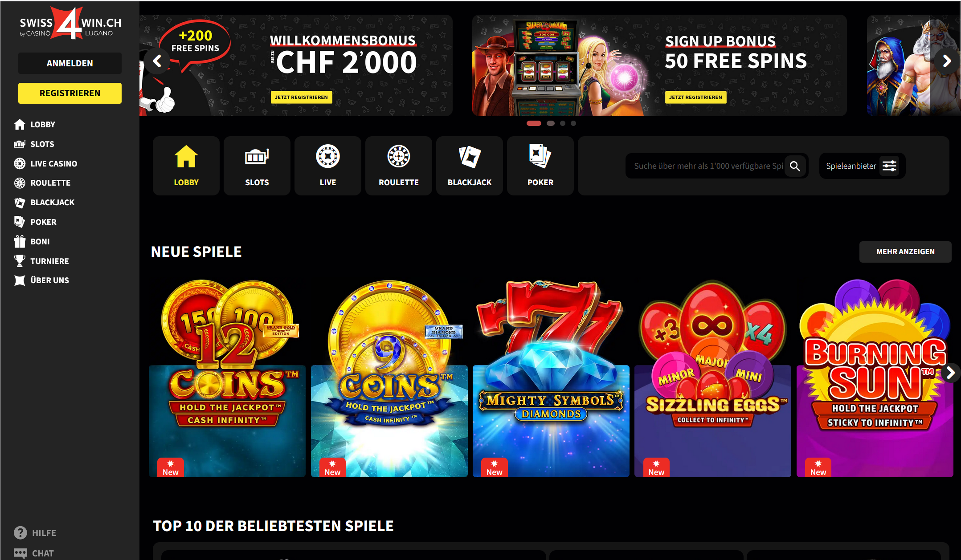Show previous banner with left arrow
This screenshot has width=961, height=560.
pyautogui.click(x=157, y=61)
